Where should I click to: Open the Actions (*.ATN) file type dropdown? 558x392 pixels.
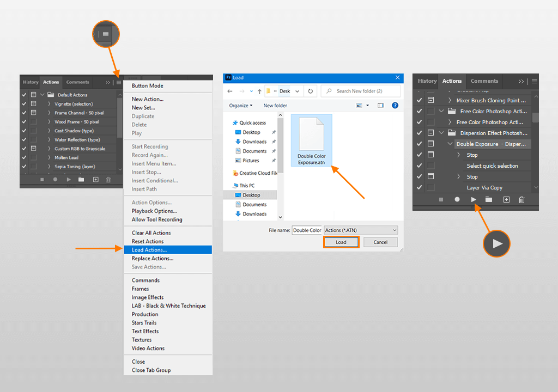click(x=361, y=230)
